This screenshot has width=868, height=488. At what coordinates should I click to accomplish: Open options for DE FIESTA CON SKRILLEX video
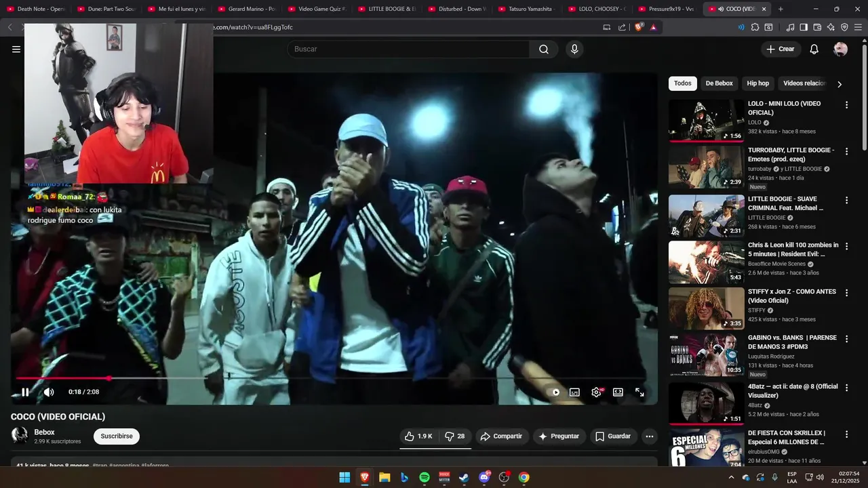846,434
